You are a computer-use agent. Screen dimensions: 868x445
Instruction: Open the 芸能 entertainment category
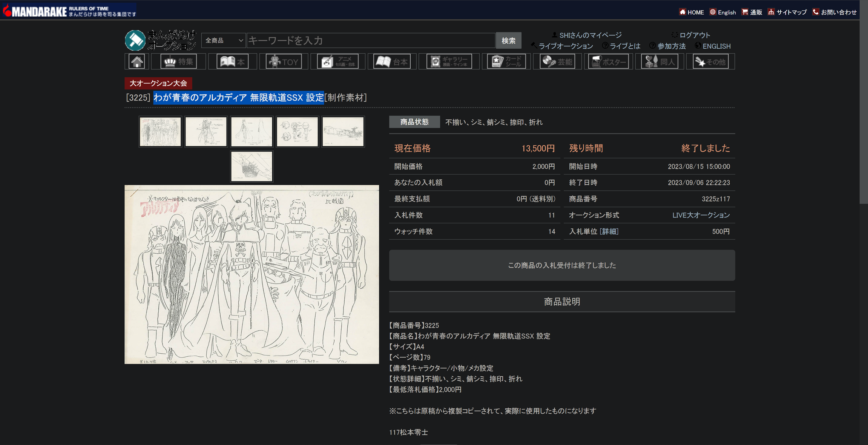coord(557,62)
